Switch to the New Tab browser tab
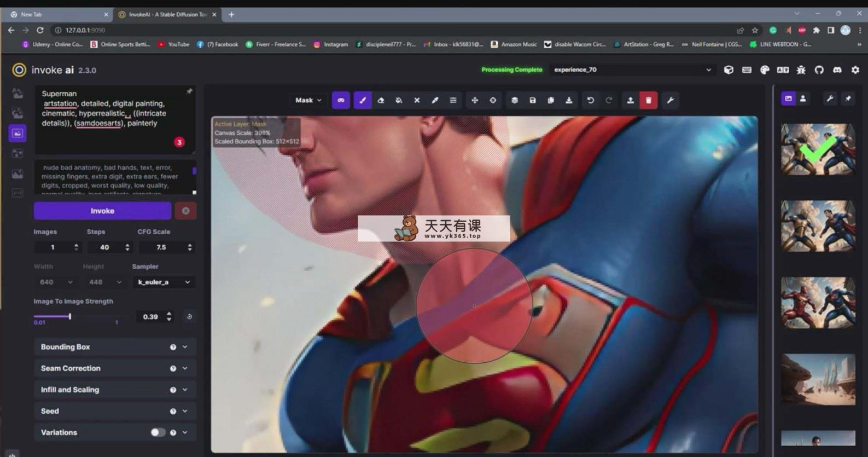Viewport: 868px width, 457px height. [59, 15]
